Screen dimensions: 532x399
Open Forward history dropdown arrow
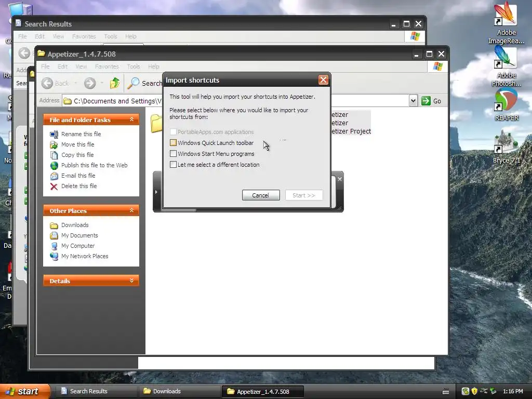click(102, 83)
